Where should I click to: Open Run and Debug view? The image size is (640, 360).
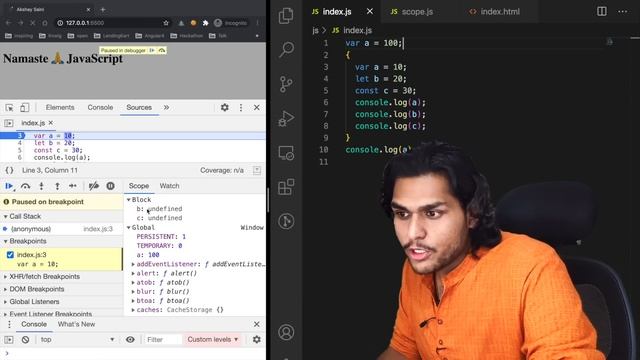(x=286, y=119)
